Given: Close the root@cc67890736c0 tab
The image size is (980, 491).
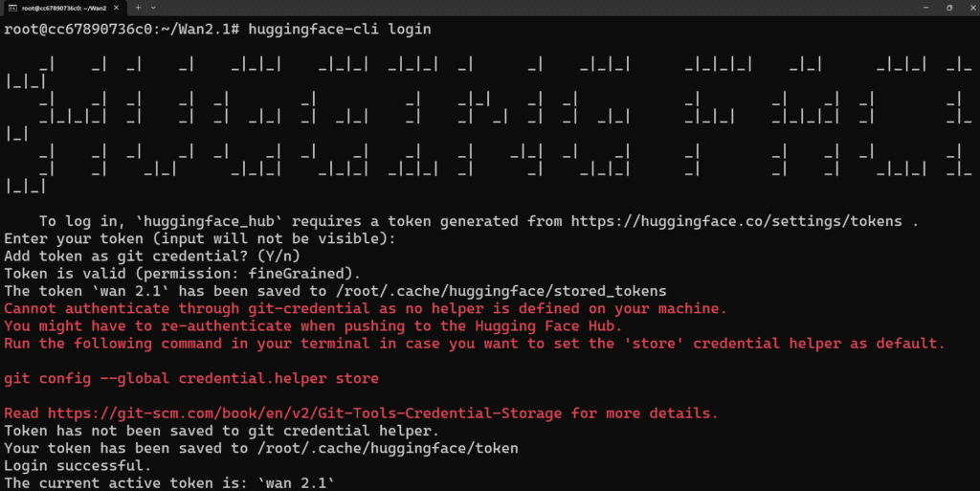Looking at the screenshot, I should (x=116, y=8).
